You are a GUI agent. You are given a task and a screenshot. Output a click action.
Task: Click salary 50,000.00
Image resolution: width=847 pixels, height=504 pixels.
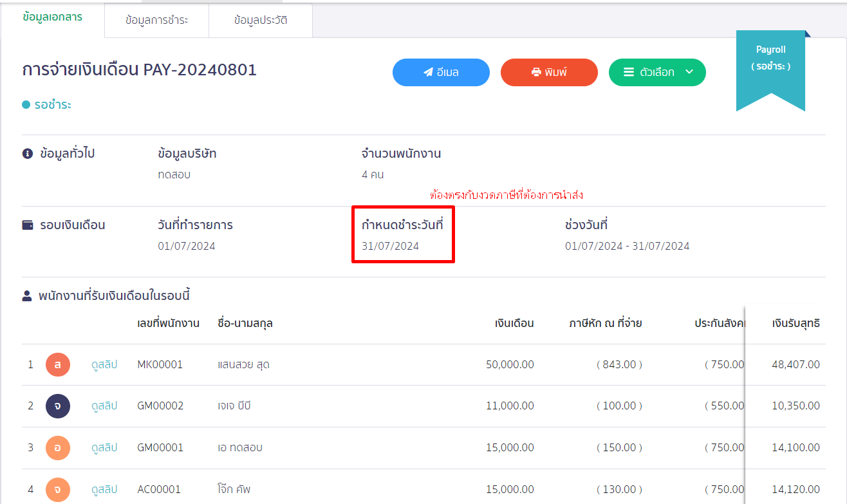(510, 364)
